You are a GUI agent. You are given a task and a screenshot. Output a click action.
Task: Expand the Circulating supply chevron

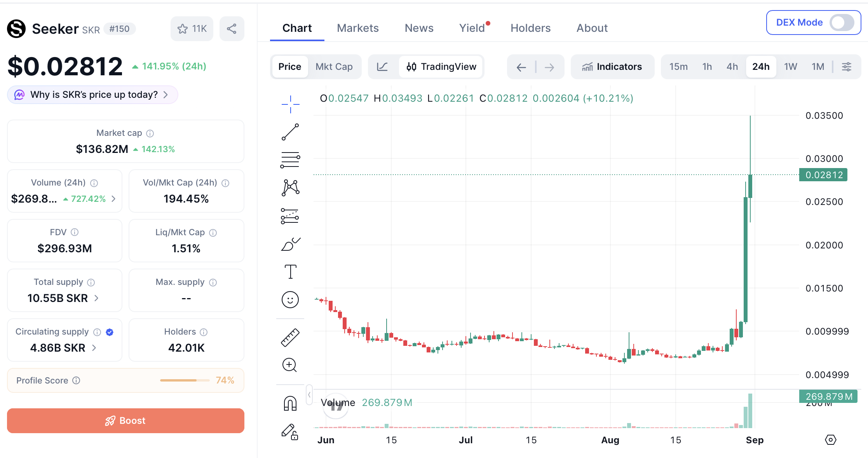pos(94,348)
